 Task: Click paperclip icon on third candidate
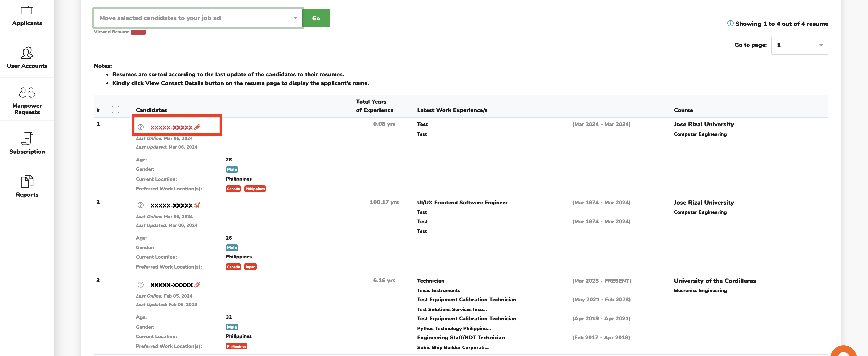tap(197, 285)
